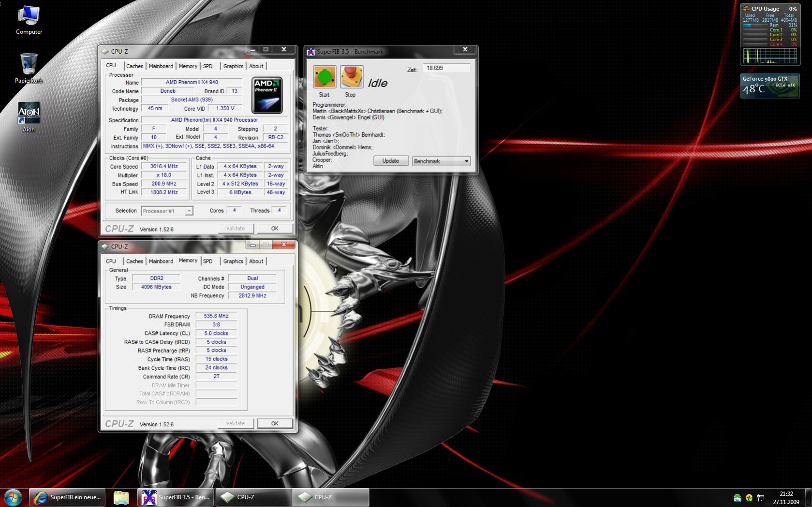Open Caches tab in the CPU-Z memory window
Viewport: 812px width, 507px height.
tap(135, 261)
